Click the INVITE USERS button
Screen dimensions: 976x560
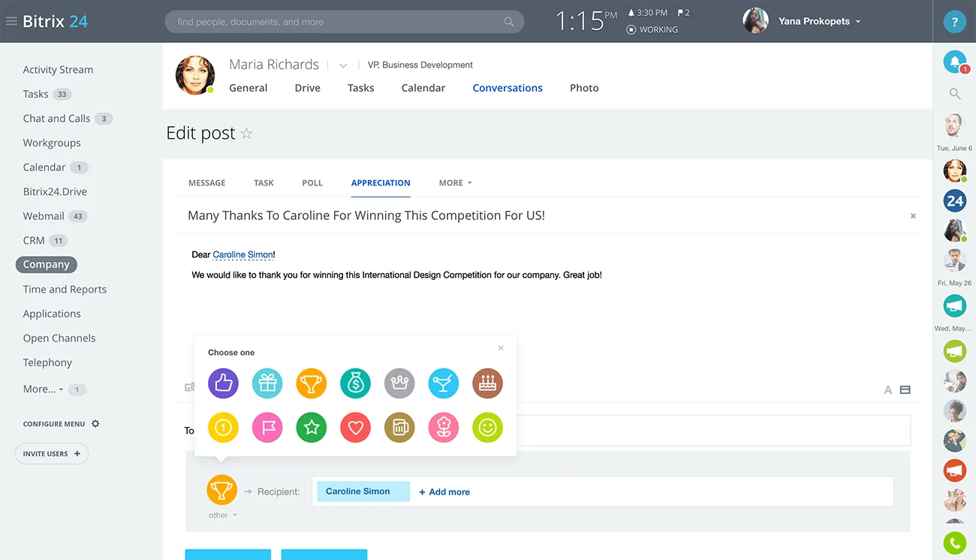click(51, 454)
